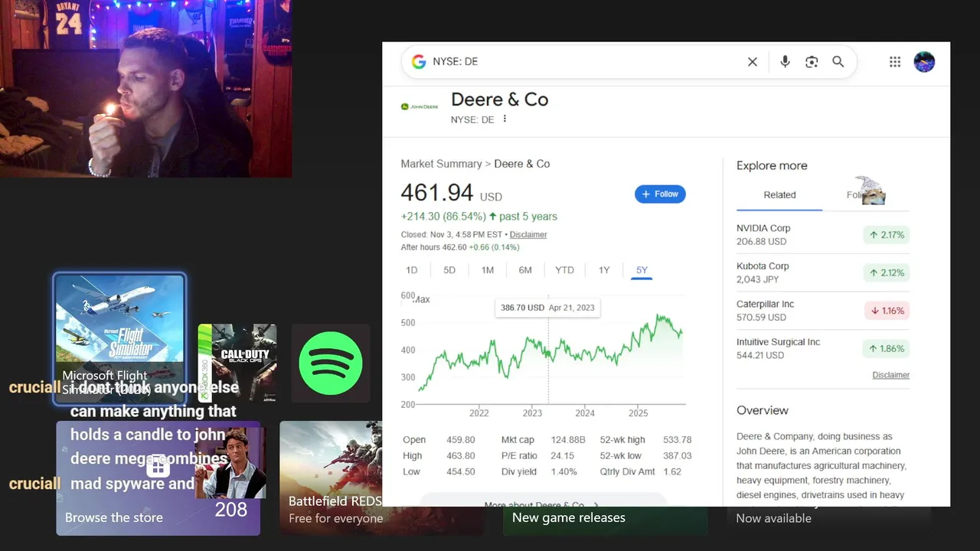Click the P/E ratio 24.15 value
The width and height of the screenshot is (980, 551).
pos(562,456)
